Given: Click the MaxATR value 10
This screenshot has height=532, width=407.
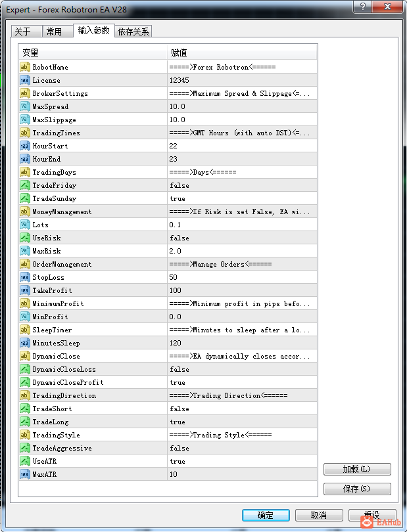Looking at the screenshot, I should (174, 474).
